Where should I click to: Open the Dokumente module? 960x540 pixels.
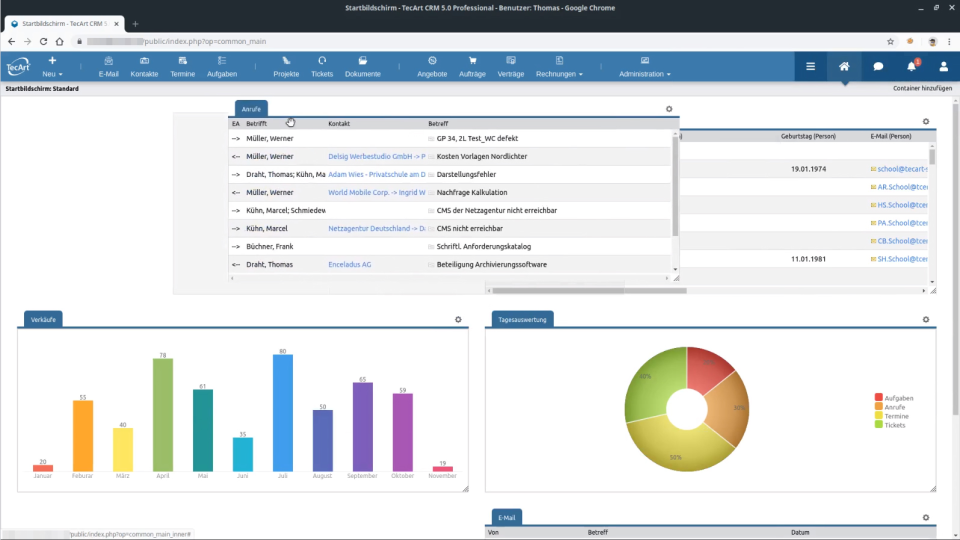click(362, 67)
